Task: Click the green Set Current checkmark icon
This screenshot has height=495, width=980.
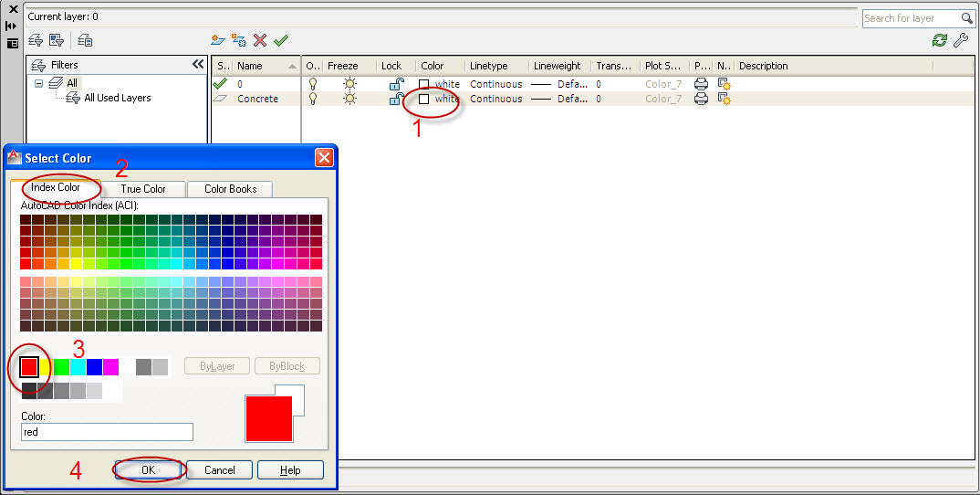Action: [x=281, y=41]
